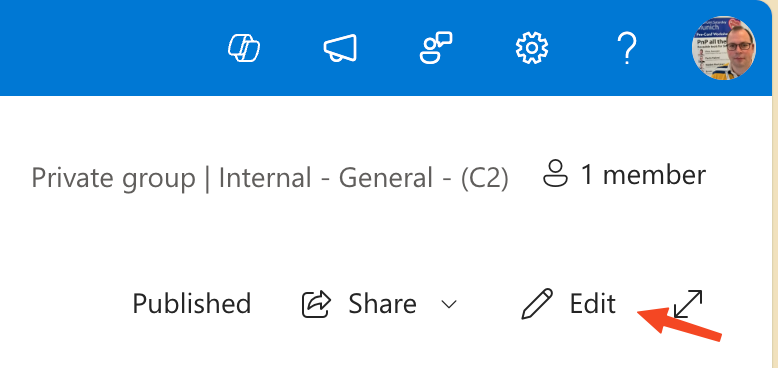Open the 1 member list
778x368 pixels.
coord(624,175)
